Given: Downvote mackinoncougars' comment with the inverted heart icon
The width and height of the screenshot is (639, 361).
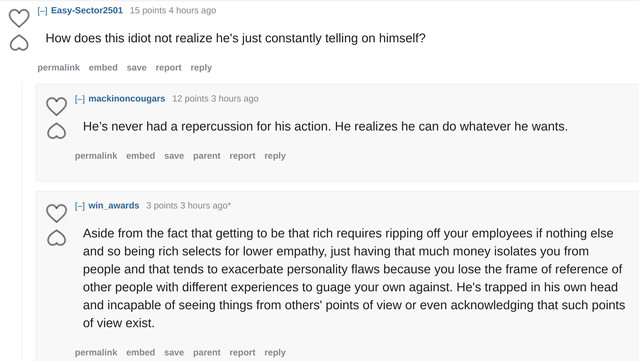Looking at the screenshot, I should pyautogui.click(x=56, y=131).
